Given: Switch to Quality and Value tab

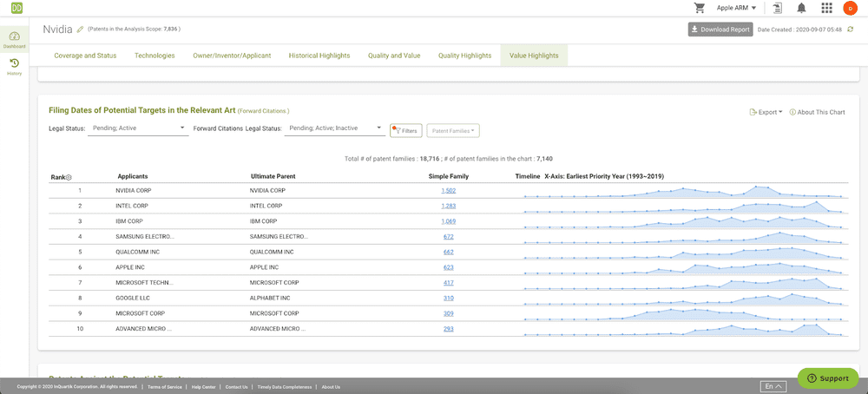Looking at the screenshot, I should [x=394, y=56].
